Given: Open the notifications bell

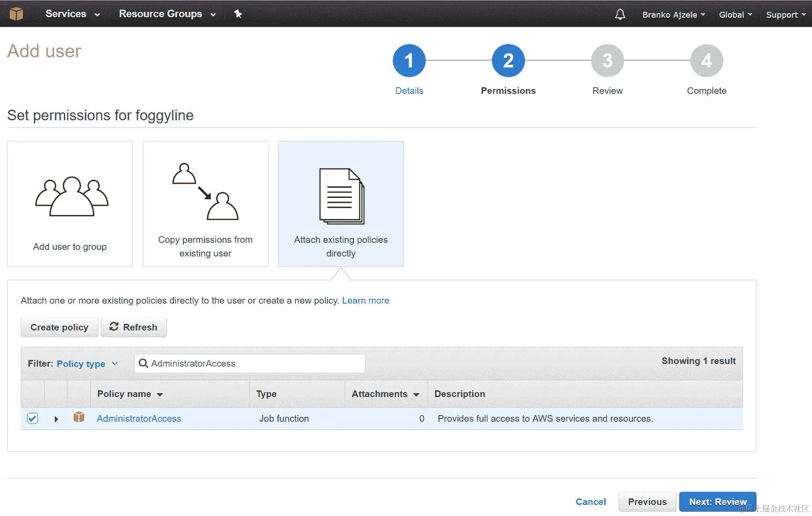Looking at the screenshot, I should coord(620,14).
